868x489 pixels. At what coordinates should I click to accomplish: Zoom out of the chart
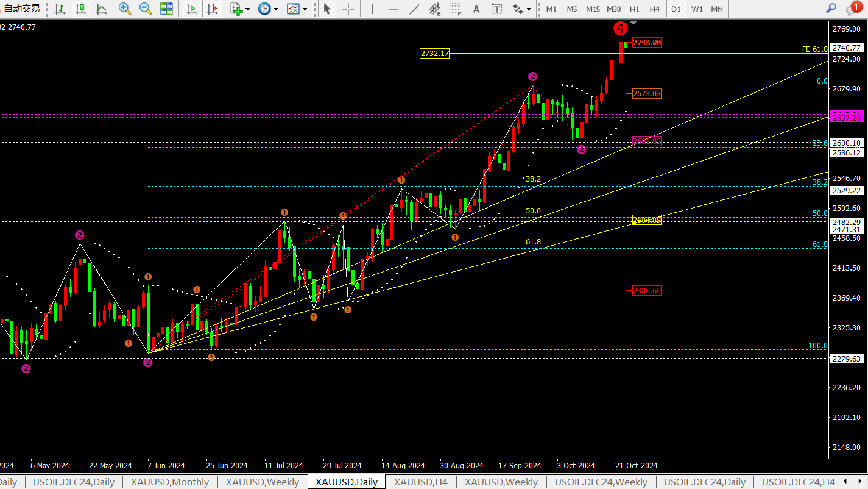point(146,9)
